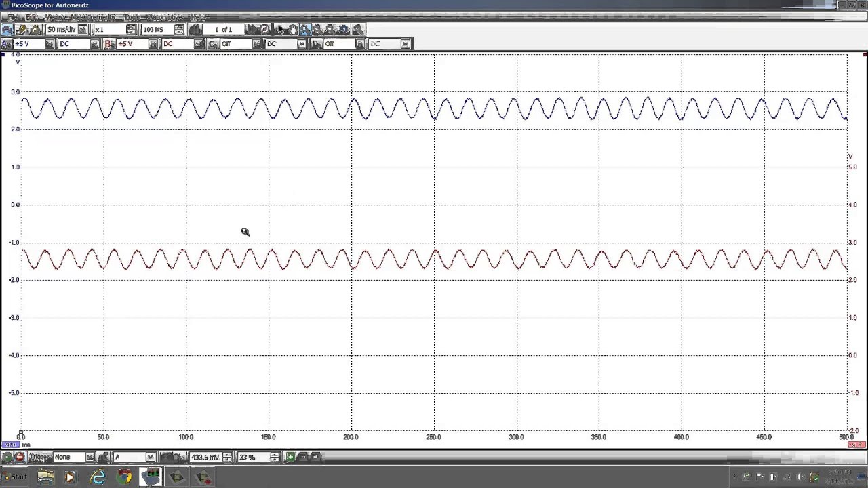Open the Edit menu
This screenshot has width=868, height=488.
(31, 17)
